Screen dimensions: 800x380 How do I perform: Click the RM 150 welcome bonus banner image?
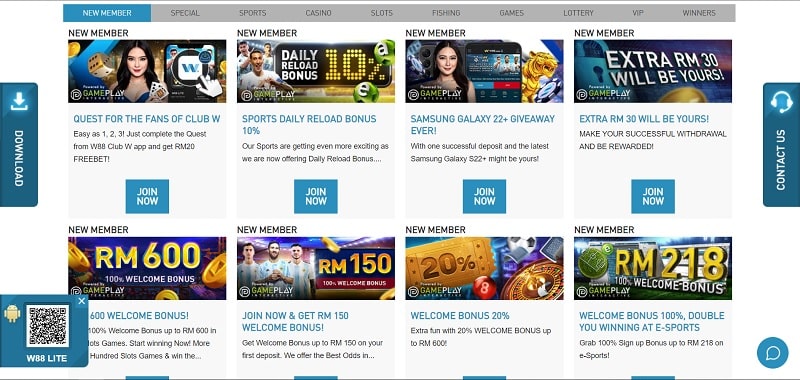coord(316,268)
